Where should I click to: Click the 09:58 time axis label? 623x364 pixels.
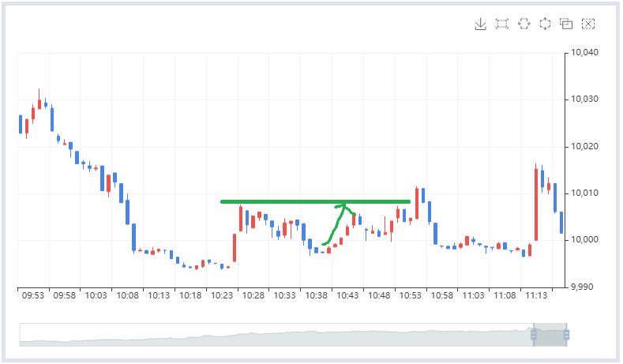pyautogui.click(x=65, y=295)
